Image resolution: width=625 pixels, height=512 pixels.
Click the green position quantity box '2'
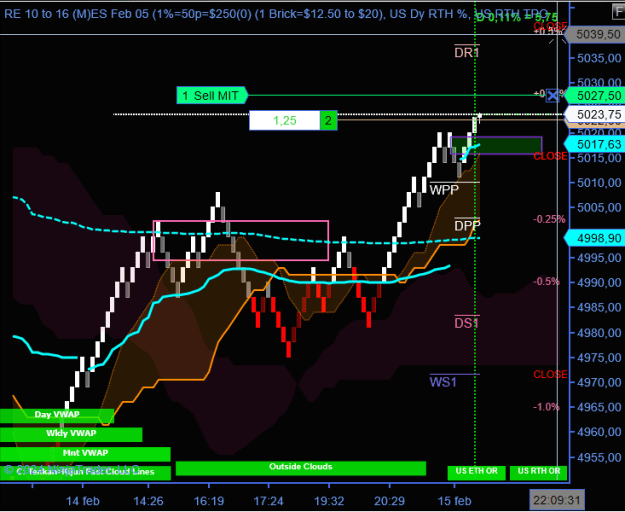[328, 120]
